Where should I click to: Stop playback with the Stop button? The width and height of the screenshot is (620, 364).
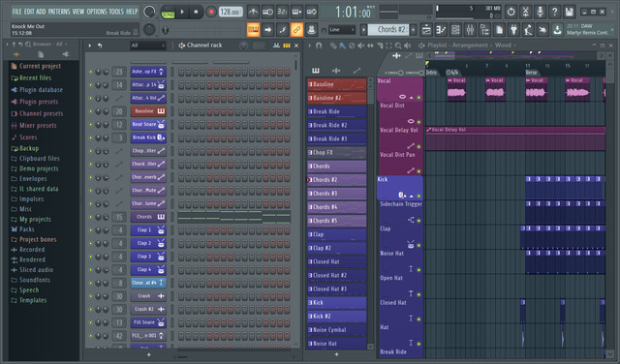click(x=196, y=12)
